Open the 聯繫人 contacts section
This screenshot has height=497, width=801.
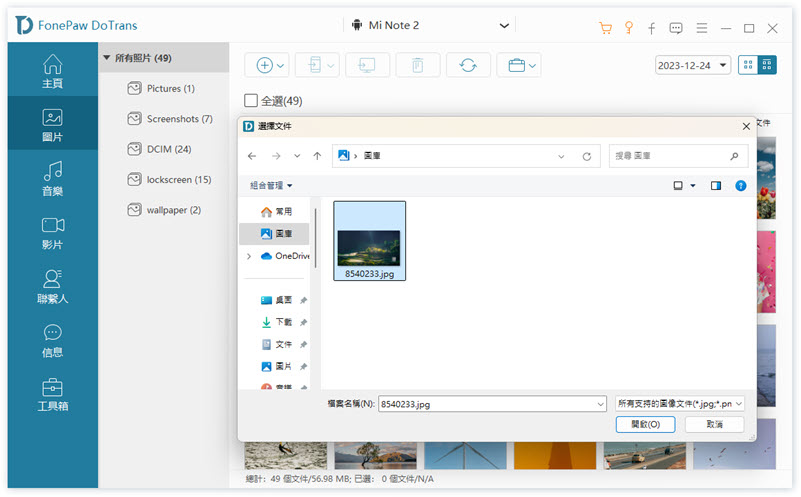pos(52,287)
